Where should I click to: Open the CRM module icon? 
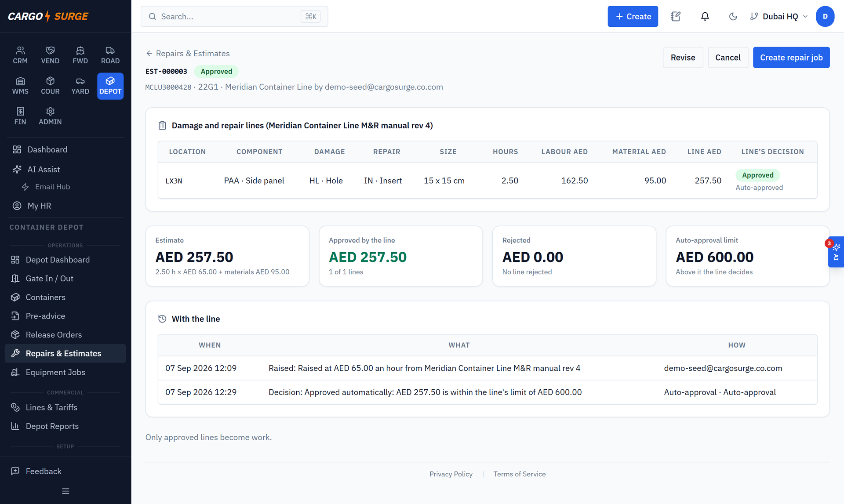coord(20,55)
